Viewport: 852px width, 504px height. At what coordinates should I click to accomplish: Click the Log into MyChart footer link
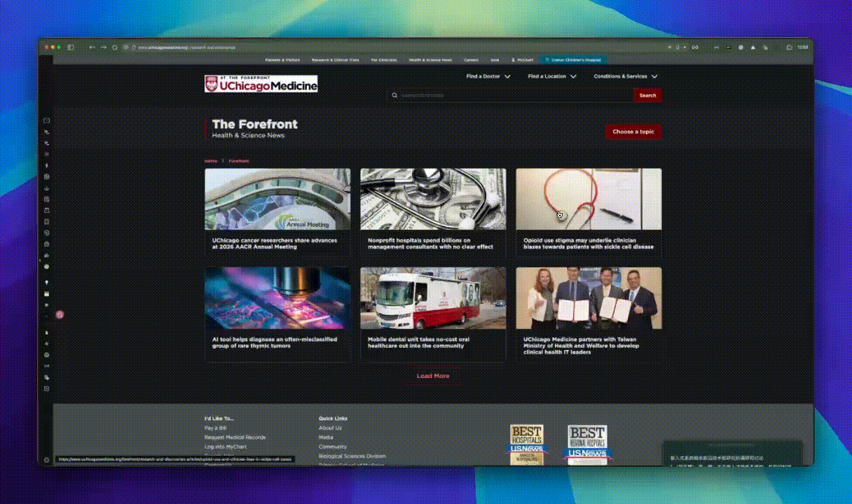tap(226, 447)
